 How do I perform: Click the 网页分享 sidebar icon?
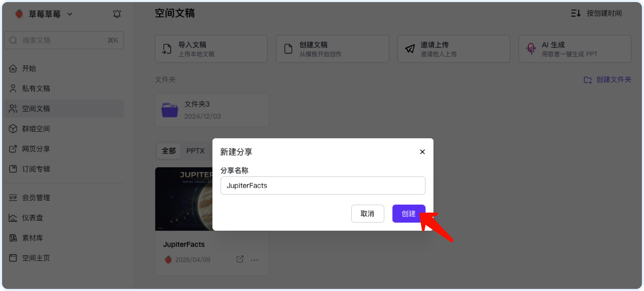coord(13,149)
